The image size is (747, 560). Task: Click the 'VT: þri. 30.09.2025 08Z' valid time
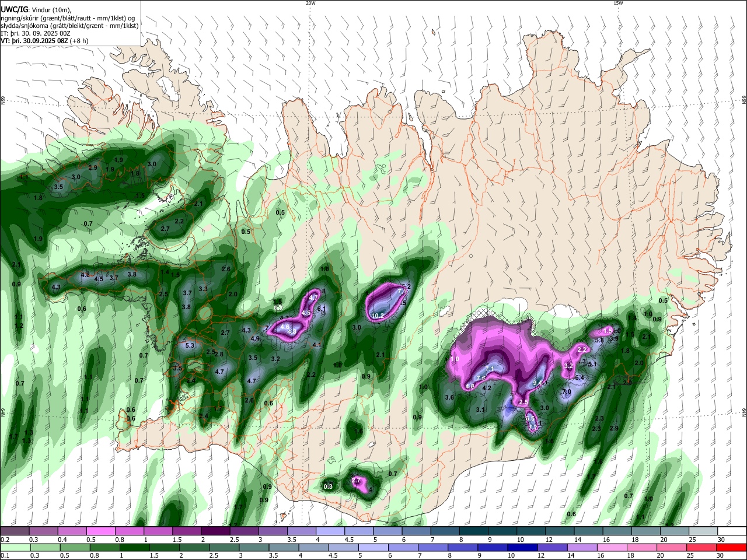[34, 41]
